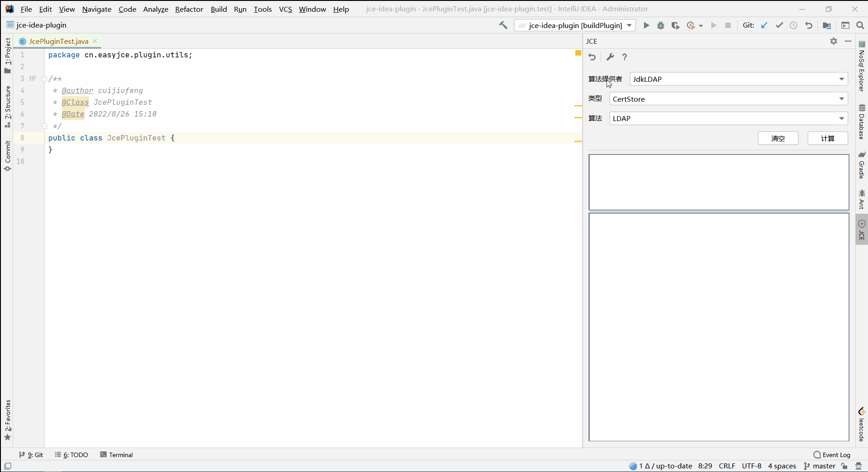
Task: Open the Profiler run icon
Action: pyautogui.click(x=691, y=25)
